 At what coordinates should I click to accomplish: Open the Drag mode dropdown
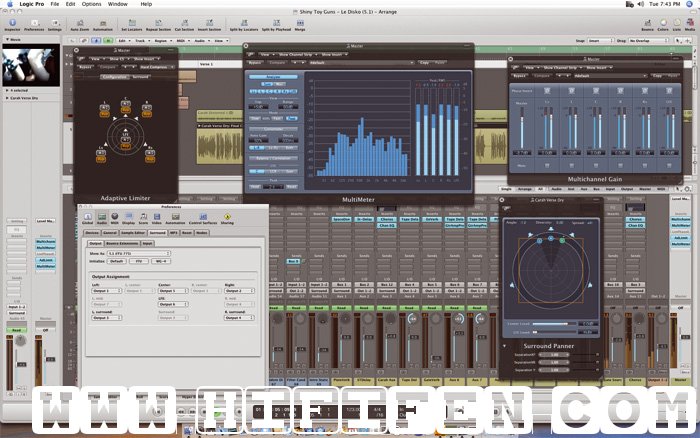click(x=647, y=41)
